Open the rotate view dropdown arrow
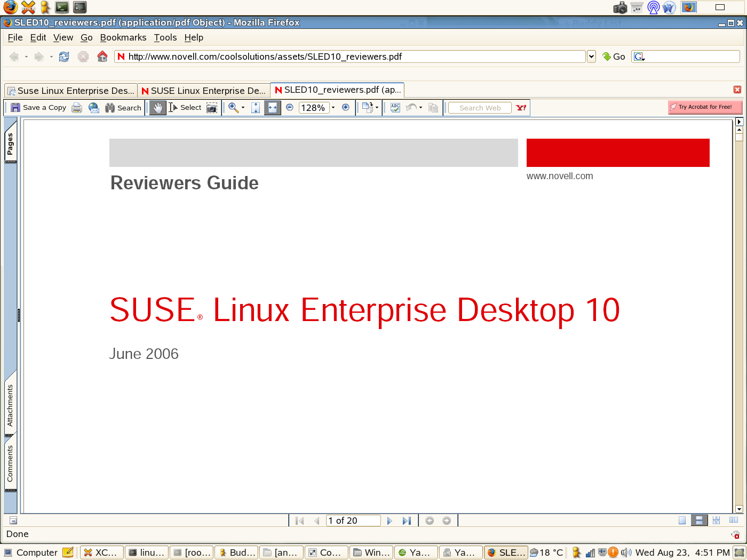 (x=377, y=108)
